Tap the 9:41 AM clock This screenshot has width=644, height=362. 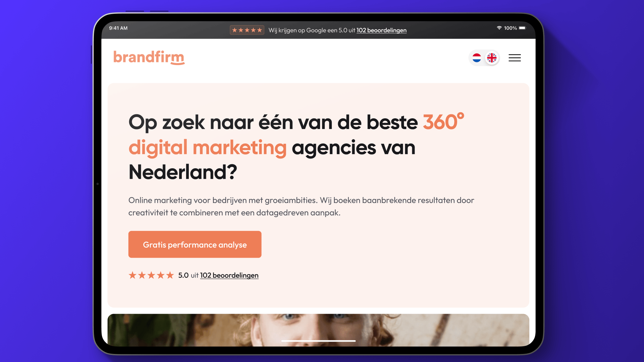(118, 28)
